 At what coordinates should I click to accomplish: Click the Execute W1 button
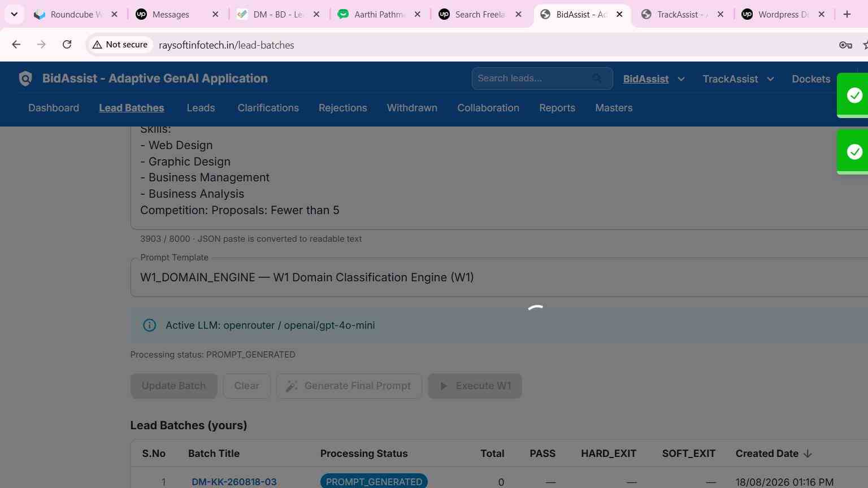(475, 386)
